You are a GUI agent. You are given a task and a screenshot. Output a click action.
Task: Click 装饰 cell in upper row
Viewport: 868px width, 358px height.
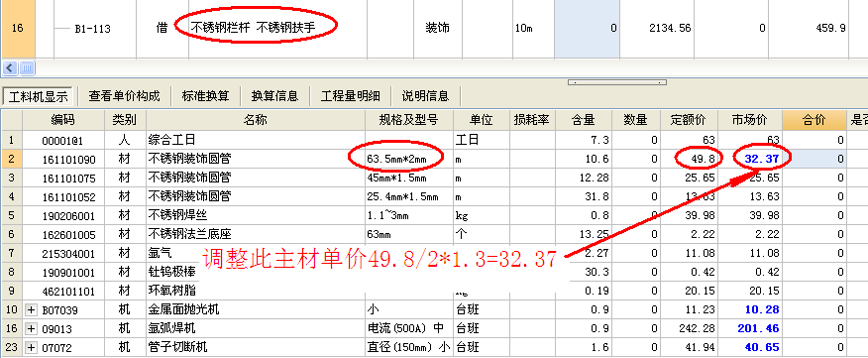point(437,28)
